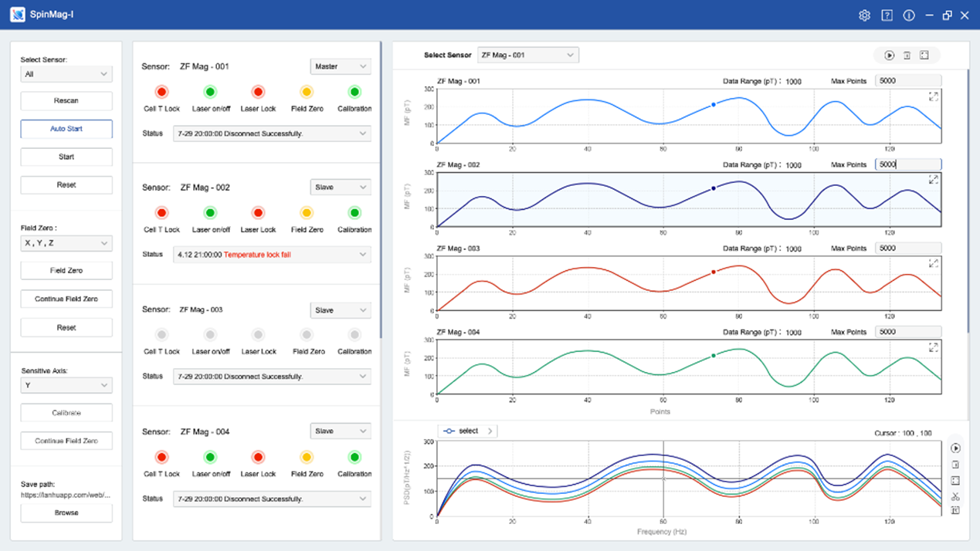Toggle Cell T Lock for ZF Mag - 001
This screenshot has width=980, height=551.
pos(161,92)
